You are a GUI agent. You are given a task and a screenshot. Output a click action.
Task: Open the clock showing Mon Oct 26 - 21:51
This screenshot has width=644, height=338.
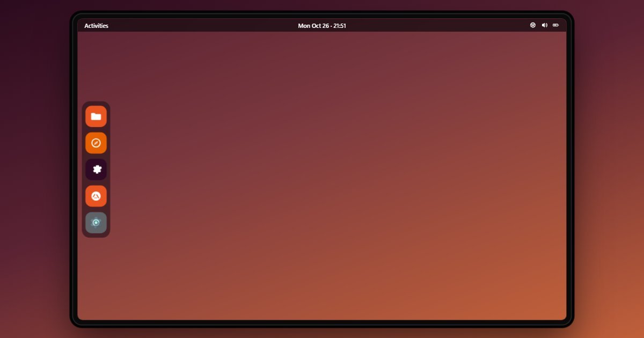click(322, 26)
